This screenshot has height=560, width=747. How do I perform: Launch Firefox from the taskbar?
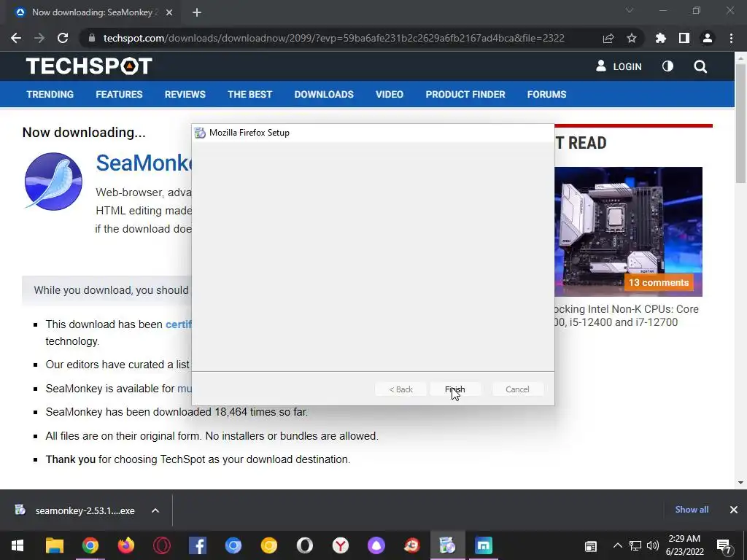pos(125,545)
